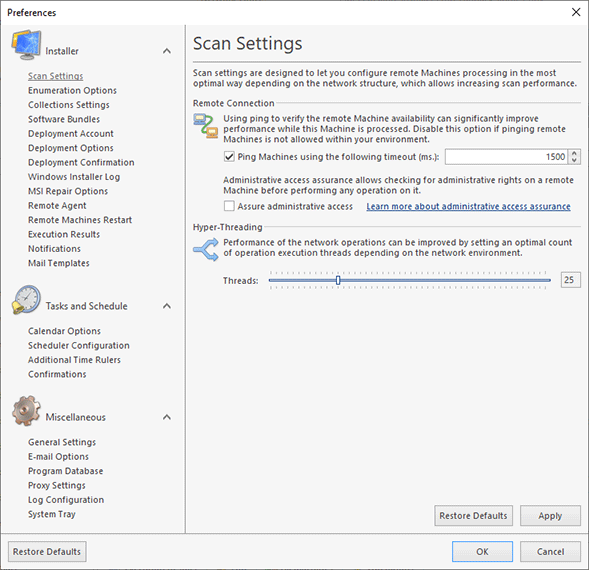
Task: Open Additional Time Rulers page
Action: click(x=74, y=360)
